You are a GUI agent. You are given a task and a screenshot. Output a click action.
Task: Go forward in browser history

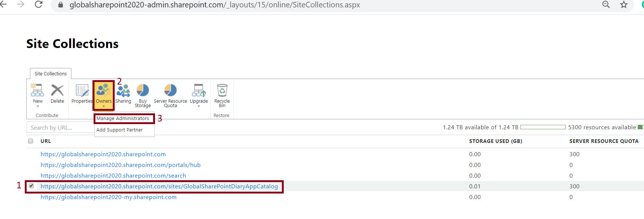pyautogui.click(x=21, y=4)
